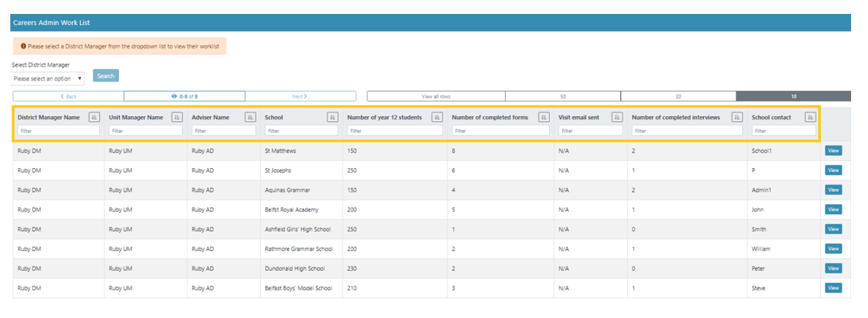This screenshot has width=868, height=318.
Task: Click school contact John
Action: pos(757,209)
